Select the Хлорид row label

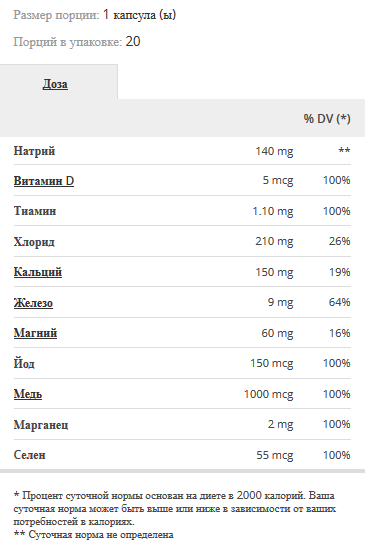click(34, 242)
